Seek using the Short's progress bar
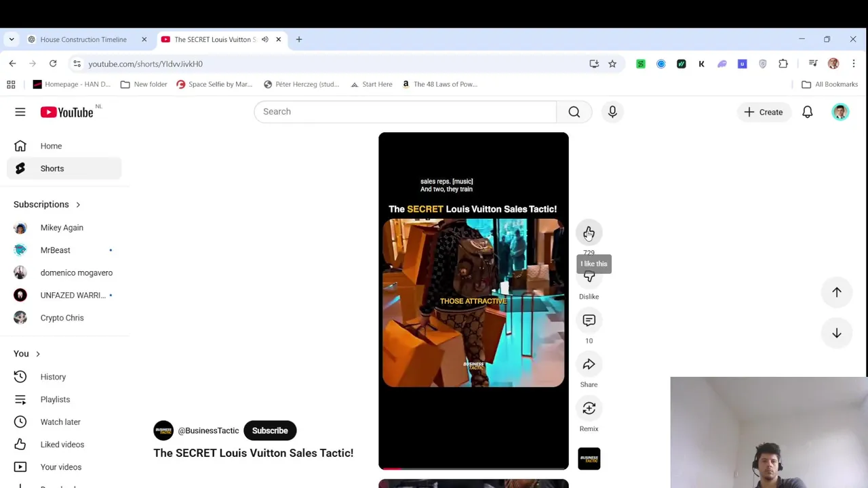Image resolution: width=868 pixels, height=488 pixels. click(473, 468)
